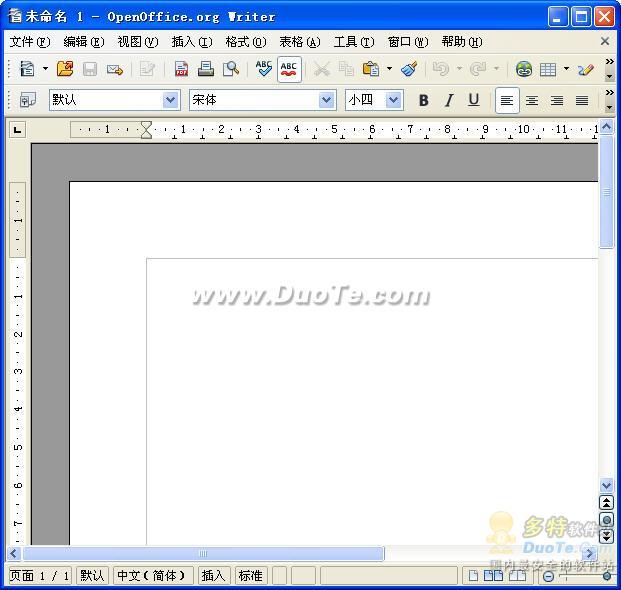Export directly as PDF icon
Viewport: 621px width, 590px height.
click(181, 69)
